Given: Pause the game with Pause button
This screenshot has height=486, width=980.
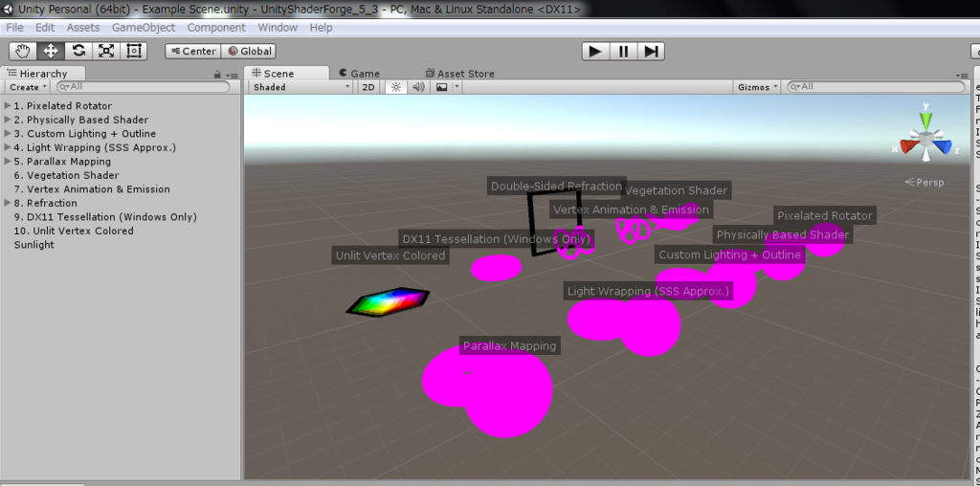Looking at the screenshot, I should (x=623, y=52).
